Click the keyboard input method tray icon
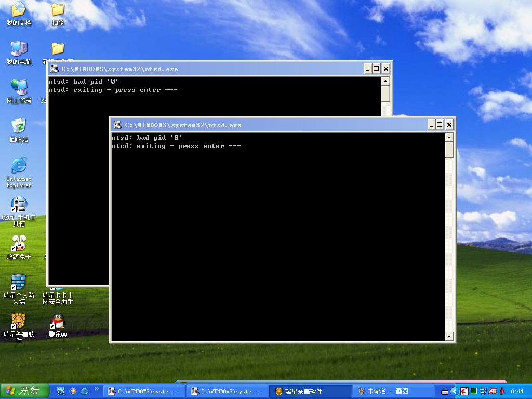This screenshot has height=399, width=532. tap(445, 392)
